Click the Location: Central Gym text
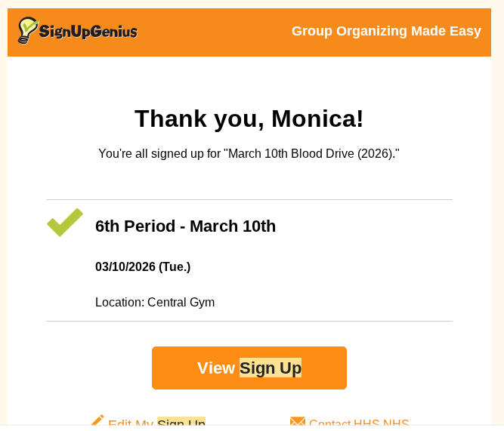Viewport: 504px width, 431px height. 155,302
